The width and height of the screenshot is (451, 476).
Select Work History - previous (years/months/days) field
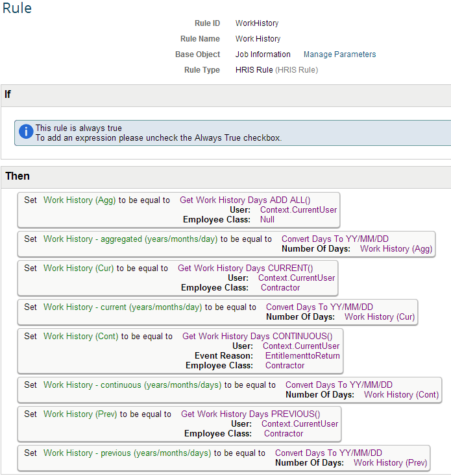[127, 453]
